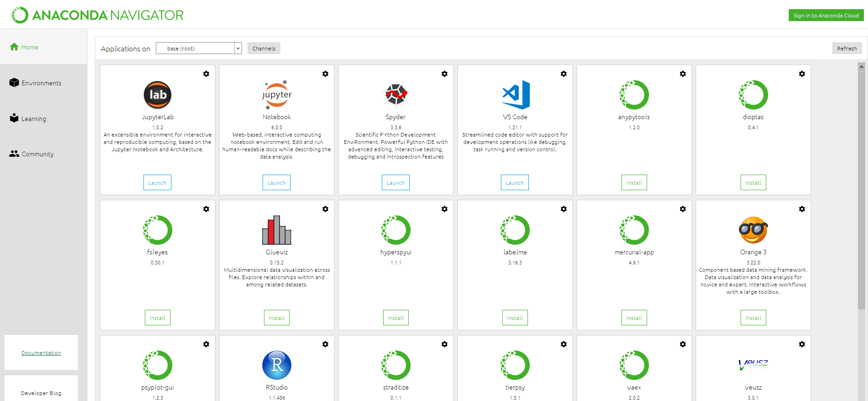
Task: Launch VS Code
Action: (x=515, y=182)
